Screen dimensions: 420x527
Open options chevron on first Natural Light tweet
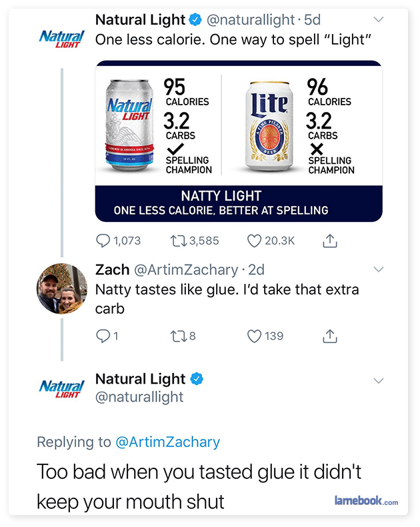click(379, 19)
